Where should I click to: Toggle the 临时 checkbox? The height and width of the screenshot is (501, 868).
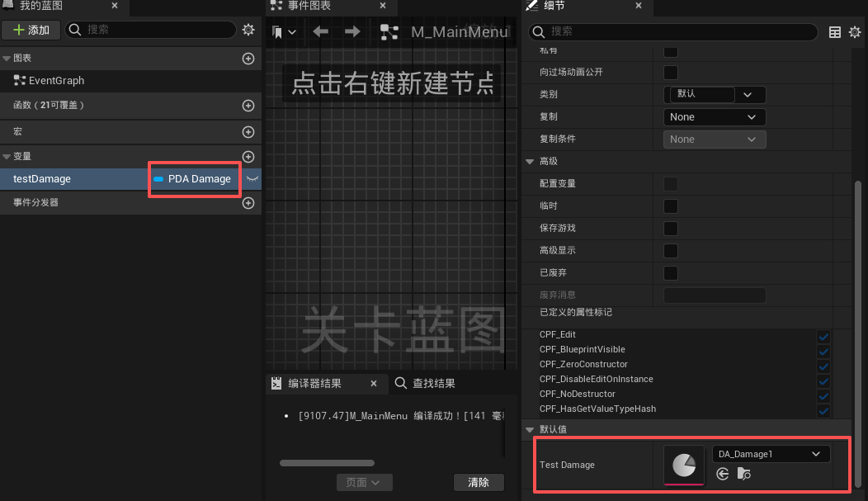coord(671,206)
